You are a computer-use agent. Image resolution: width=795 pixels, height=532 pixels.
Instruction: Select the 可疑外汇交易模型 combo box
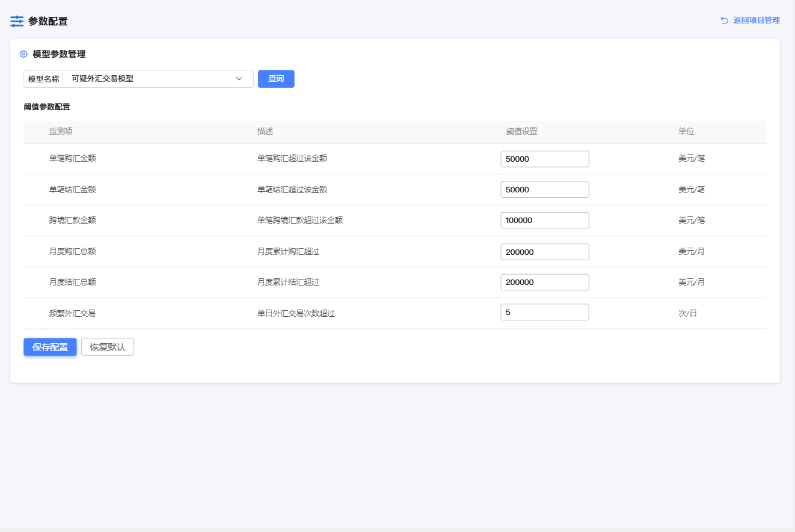[150, 79]
